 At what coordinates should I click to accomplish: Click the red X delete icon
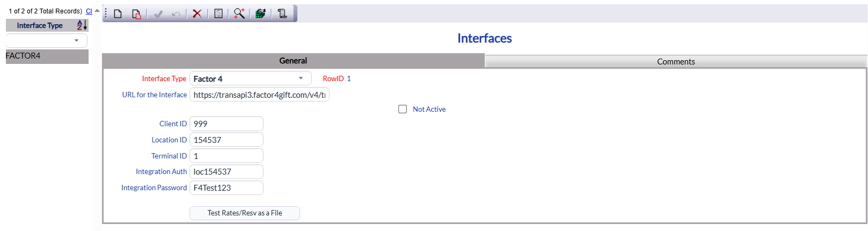click(197, 14)
